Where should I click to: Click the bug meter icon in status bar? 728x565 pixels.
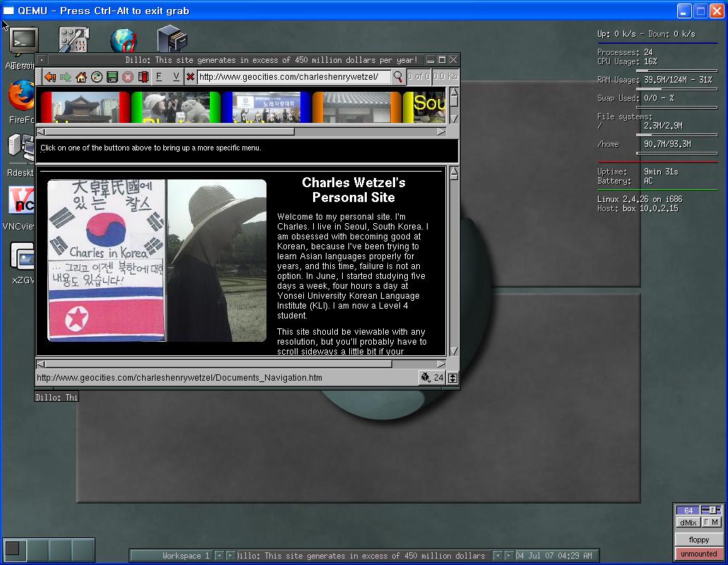[425, 378]
